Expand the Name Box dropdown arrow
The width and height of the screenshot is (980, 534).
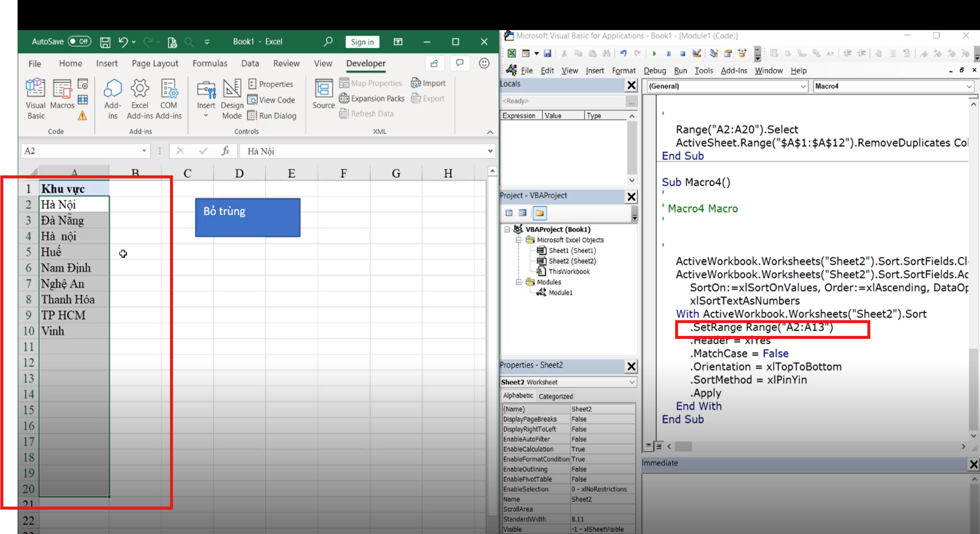point(144,151)
